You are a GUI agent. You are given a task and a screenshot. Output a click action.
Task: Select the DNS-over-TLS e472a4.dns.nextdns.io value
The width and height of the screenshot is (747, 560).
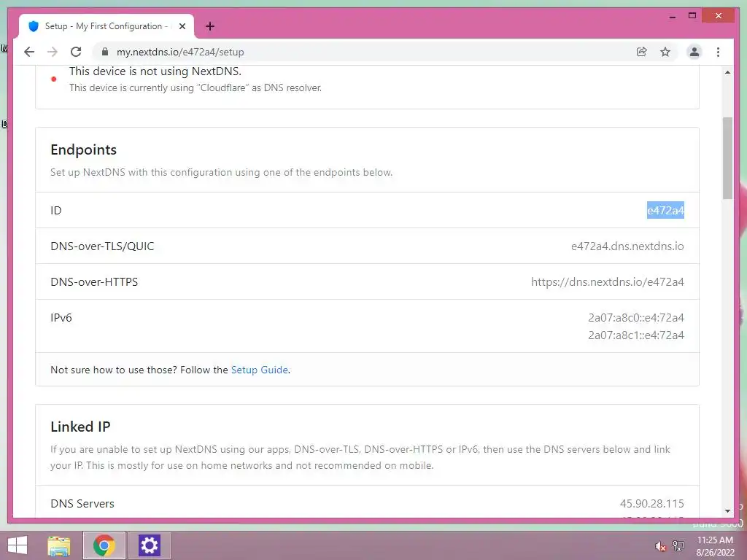click(x=627, y=246)
